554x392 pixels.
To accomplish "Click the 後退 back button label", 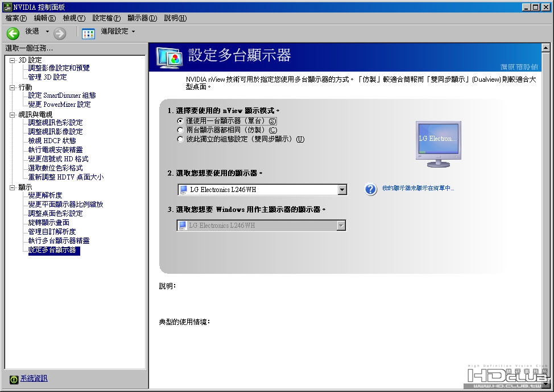I will [32, 31].
